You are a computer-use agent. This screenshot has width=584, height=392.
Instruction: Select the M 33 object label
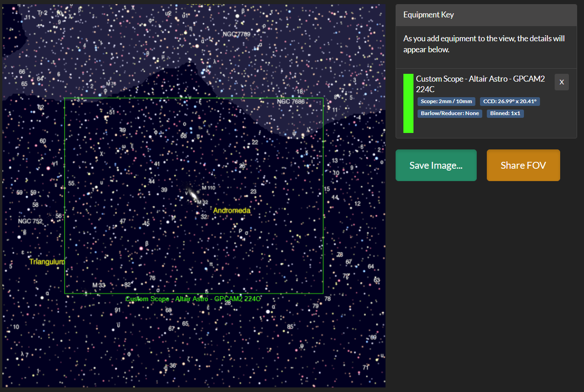coord(99,285)
